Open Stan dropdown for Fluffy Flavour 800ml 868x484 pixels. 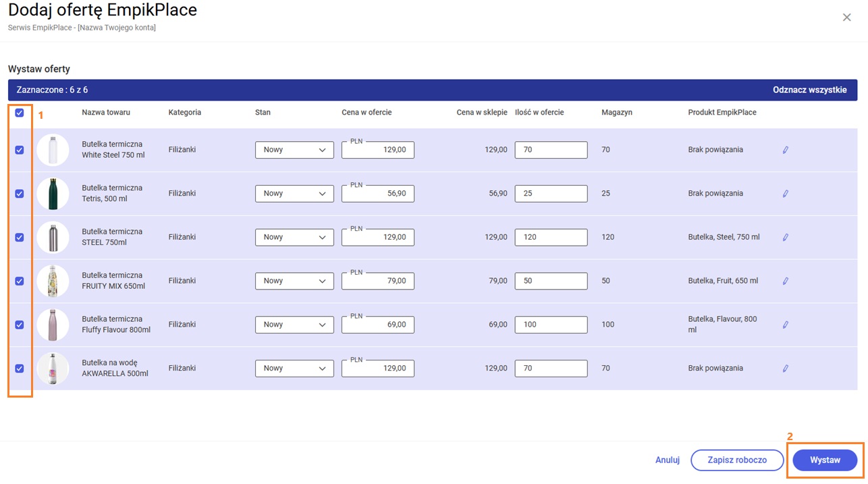(x=294, y=325)
